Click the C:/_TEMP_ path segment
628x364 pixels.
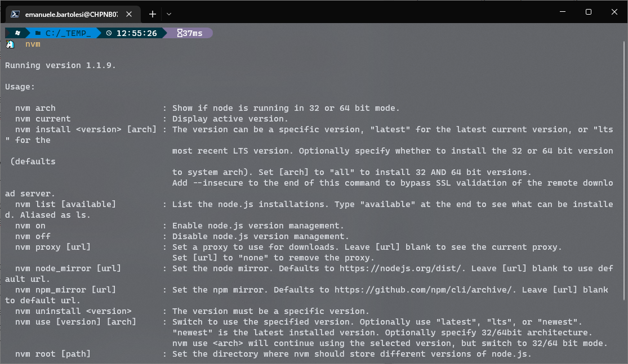[67, 33]
